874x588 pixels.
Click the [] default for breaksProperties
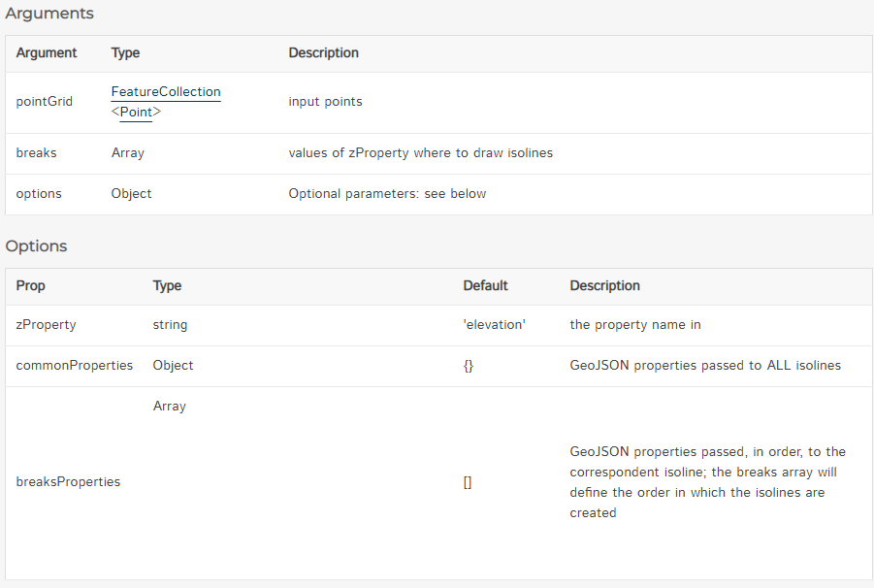468,482
